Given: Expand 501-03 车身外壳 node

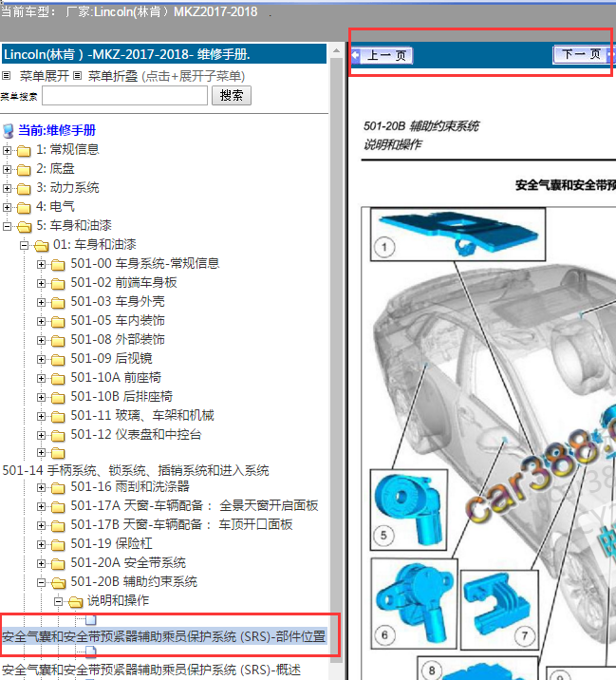Looking at the screenshot, I should pos(41,302).
